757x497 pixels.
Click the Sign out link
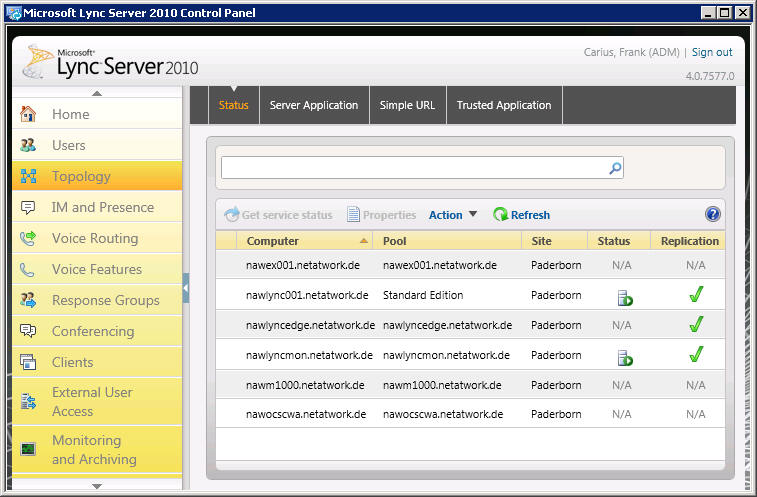pyautogui.click(x=712, y=52)
